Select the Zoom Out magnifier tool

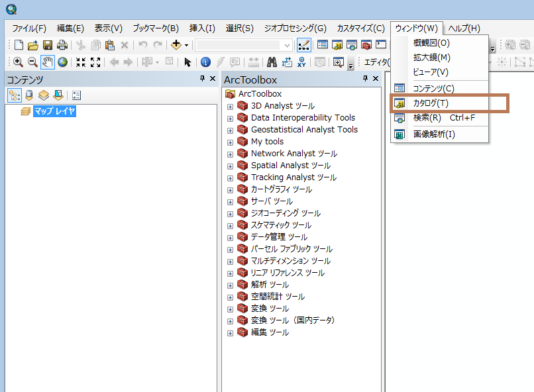(32, 62)
